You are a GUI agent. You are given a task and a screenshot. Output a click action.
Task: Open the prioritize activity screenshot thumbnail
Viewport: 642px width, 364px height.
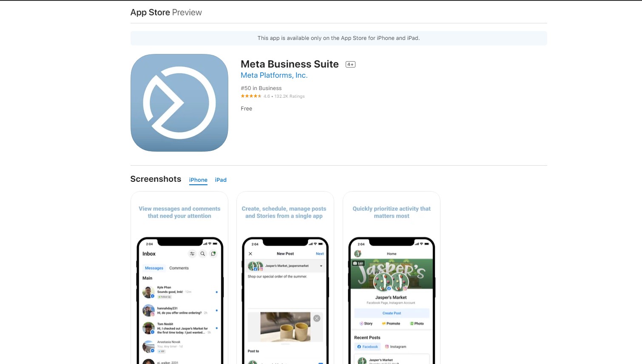[392, 278]
